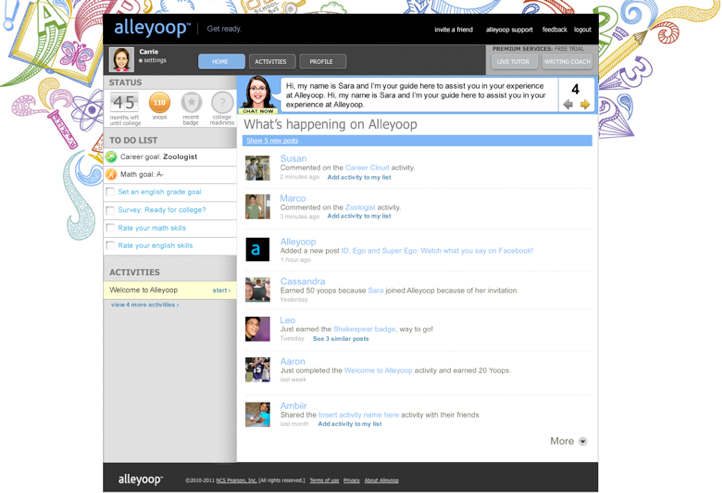
Task: Open Insert activity name here link
Action: click(x=359, y=415)
